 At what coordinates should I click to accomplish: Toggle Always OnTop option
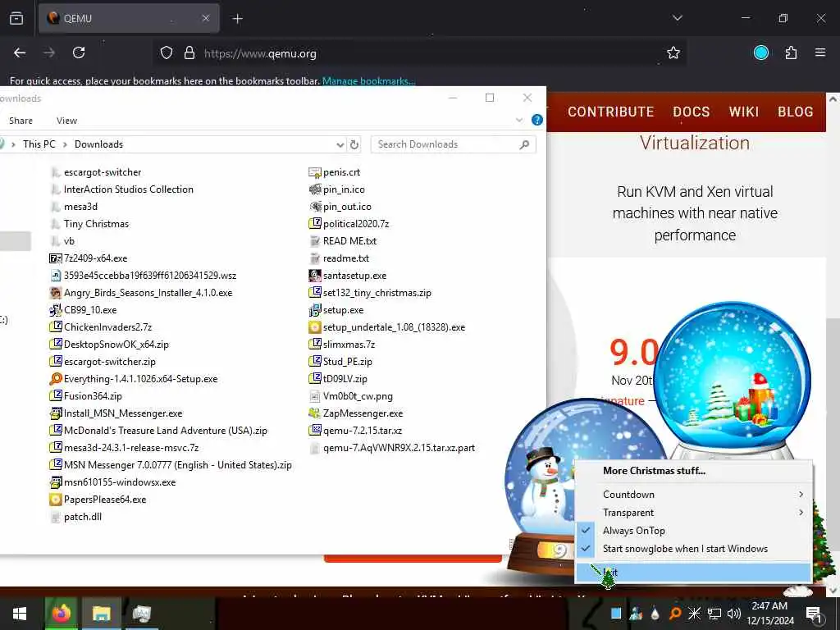click(694, 531)
